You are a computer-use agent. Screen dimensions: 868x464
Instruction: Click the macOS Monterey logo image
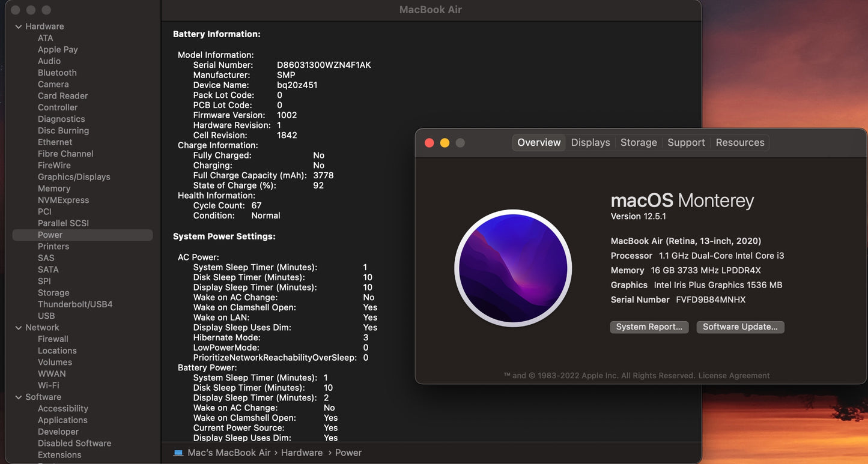pos(513,268)
